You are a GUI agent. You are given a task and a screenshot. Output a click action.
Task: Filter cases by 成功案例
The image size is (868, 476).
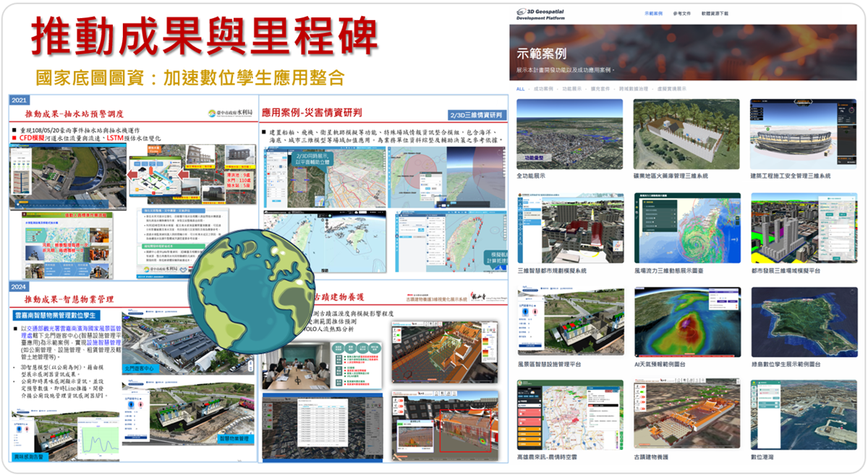(542, 89)
